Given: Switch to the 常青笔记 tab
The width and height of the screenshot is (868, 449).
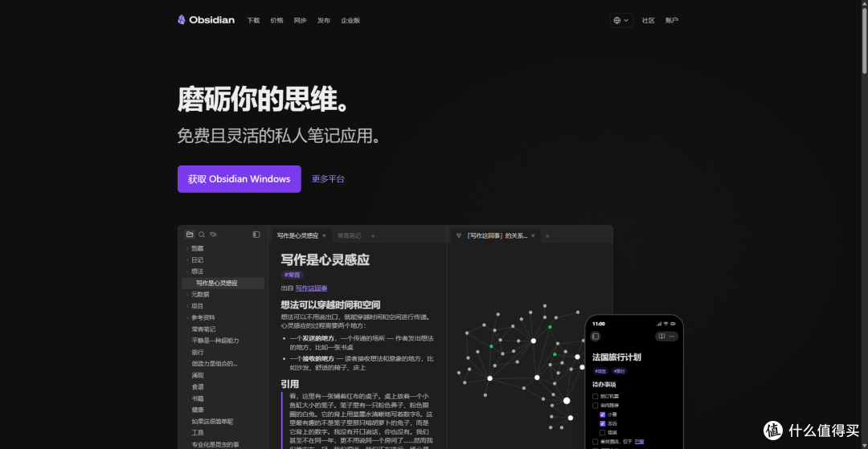Looking at the screenshot, I should coord(349,235).
